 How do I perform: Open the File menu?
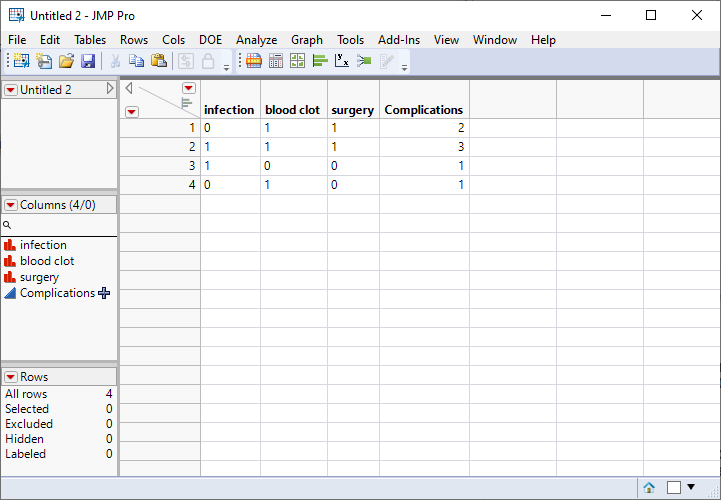click(17, 40)
